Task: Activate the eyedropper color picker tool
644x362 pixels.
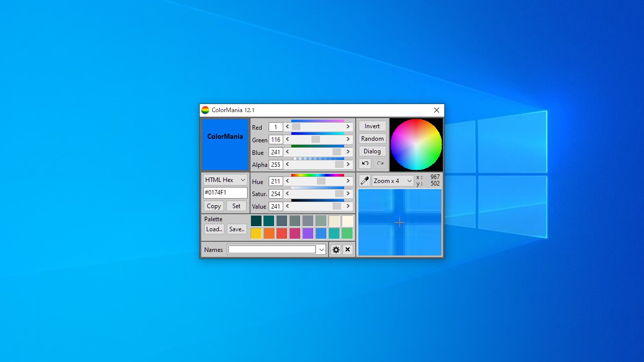Action: coord(365,180)
